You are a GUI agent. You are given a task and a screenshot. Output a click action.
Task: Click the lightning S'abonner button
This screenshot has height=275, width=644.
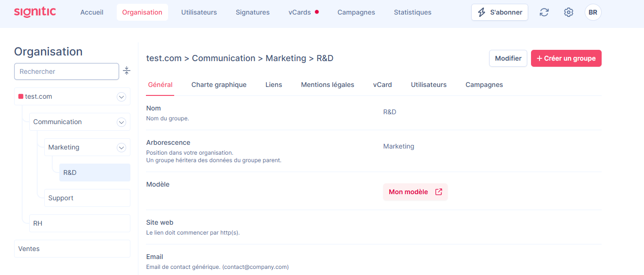click(x=499, y=12)
